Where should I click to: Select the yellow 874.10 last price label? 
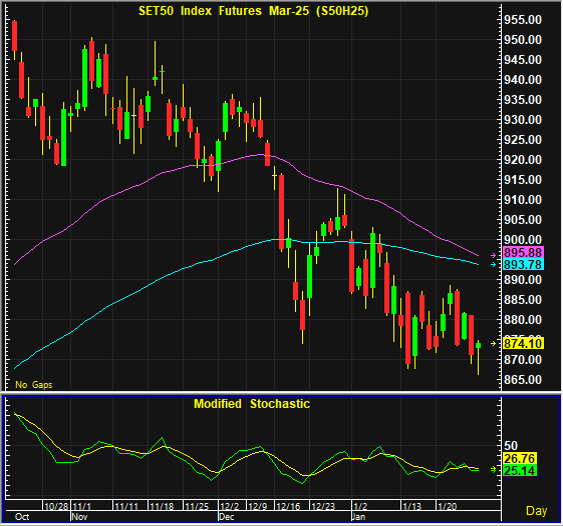pyautogui.click(x=523, y=344)
